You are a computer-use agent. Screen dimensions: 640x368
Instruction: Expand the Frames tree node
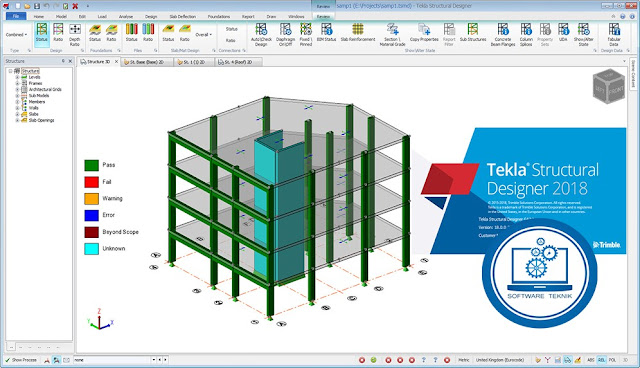click(17, 83)
